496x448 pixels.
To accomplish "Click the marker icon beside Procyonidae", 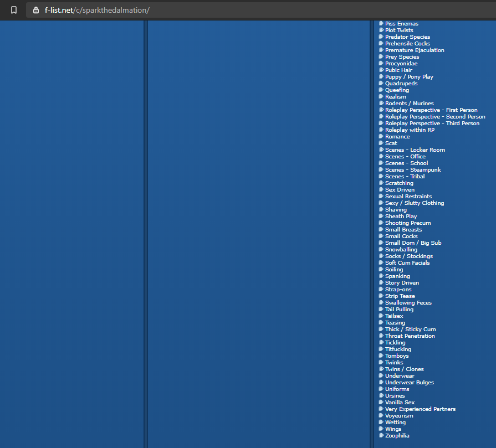I will [x=381, y=63].
